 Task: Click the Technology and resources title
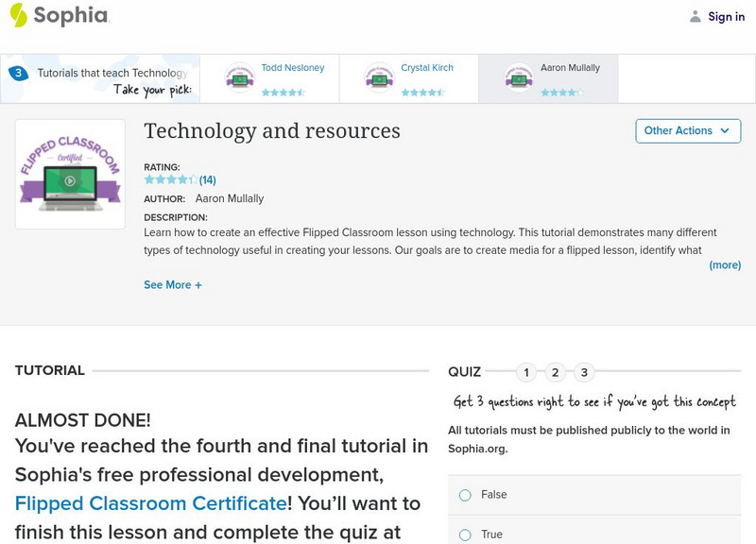(x=272, y=130)
